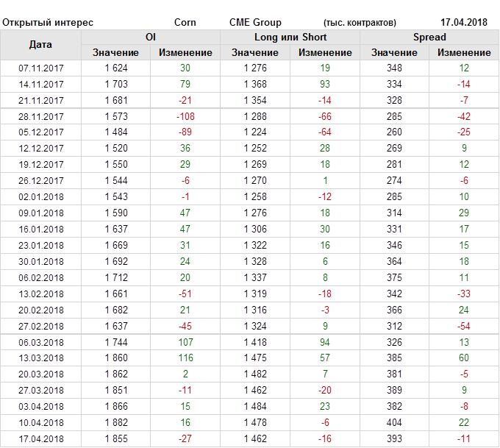
Task: Click the Spread change value -54
Action: click(464, 326)
